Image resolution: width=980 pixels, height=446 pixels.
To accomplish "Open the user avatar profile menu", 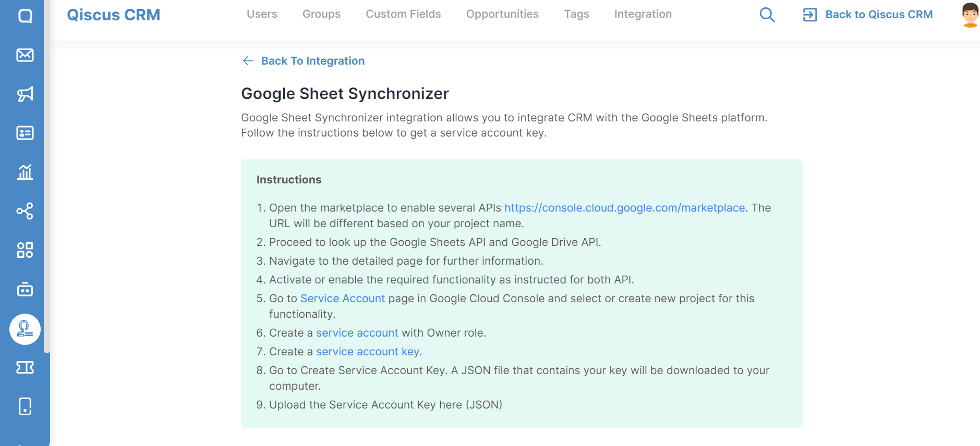I will pos(970,15).
